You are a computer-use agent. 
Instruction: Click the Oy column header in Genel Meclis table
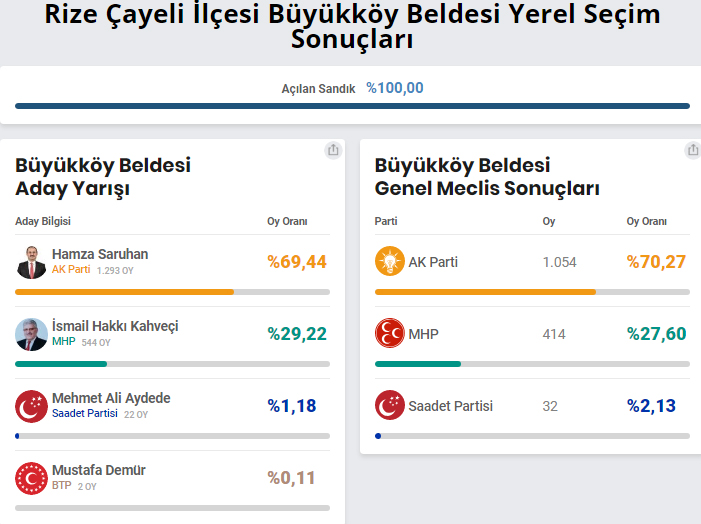tap(549, 221)
